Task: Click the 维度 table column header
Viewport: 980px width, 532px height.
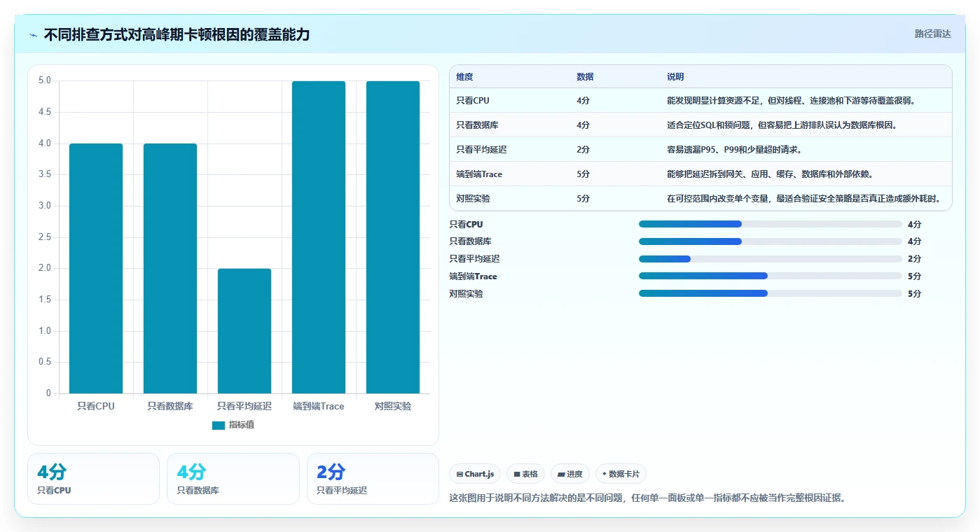Action: click(x=464, y=77)
